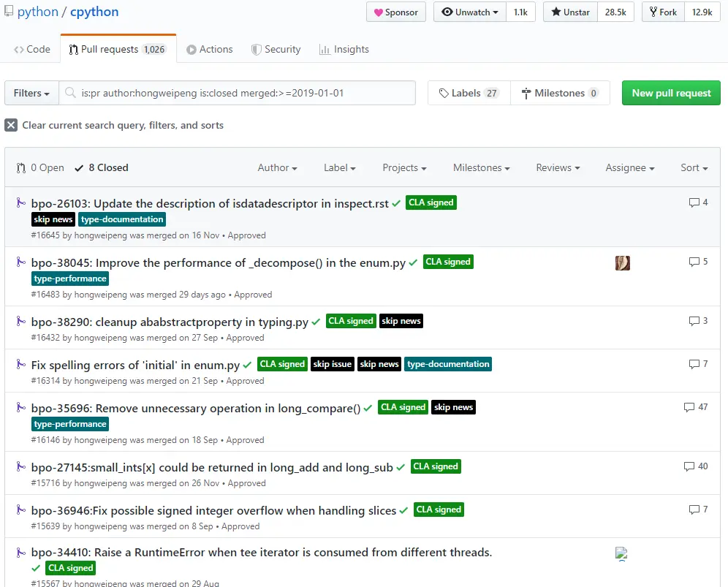
Task: Click the green check status on bpo-38290
Action: point(316,322)
